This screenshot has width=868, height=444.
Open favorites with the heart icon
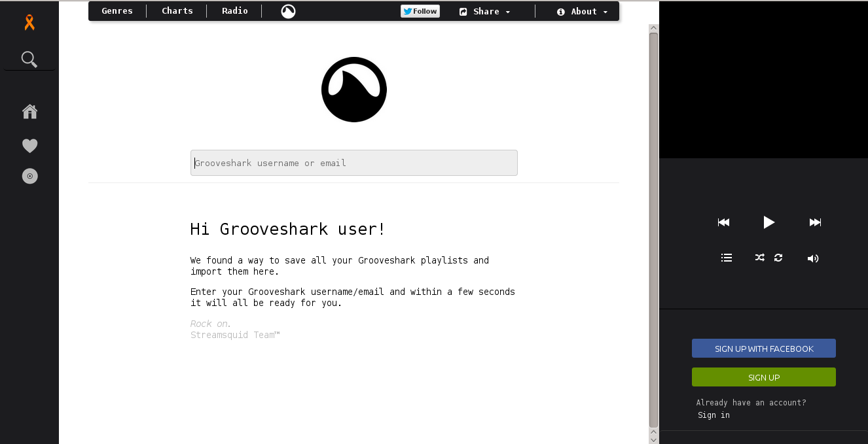point(29,146)
